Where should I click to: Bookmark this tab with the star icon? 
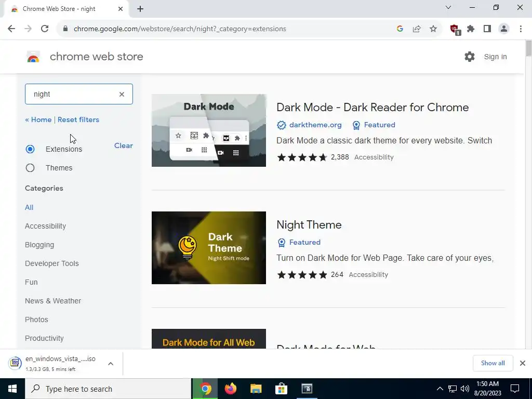433,29
